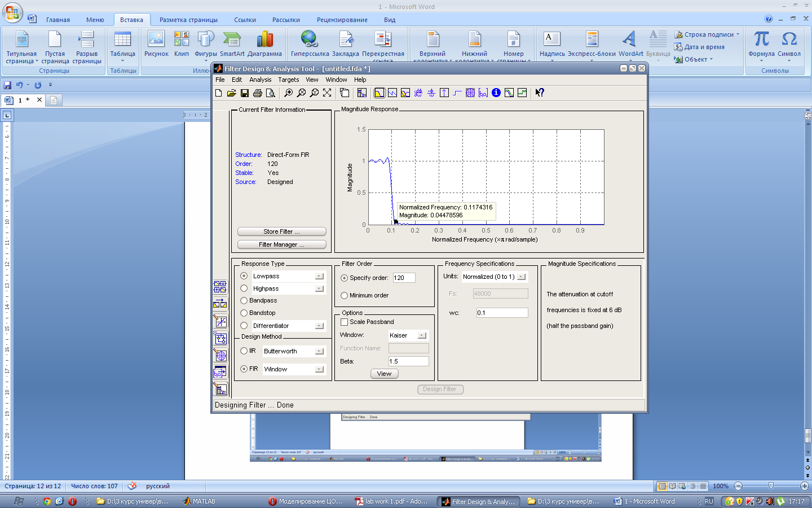The height and width of the screenshot is (508, 812).
Task: Select Highpass response type radio button
Action: 244,288
